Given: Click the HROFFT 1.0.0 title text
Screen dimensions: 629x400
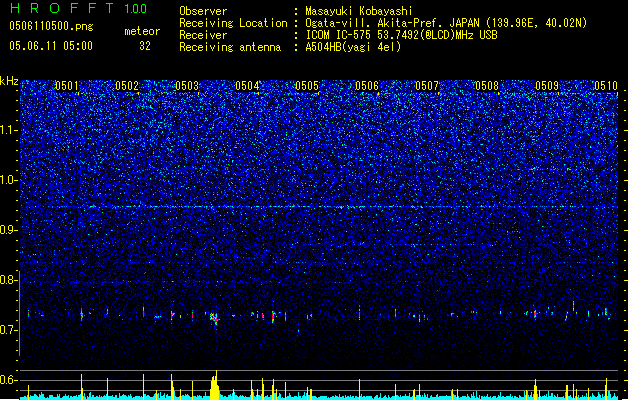Looking at the screenshot, I should click(78, 8).
